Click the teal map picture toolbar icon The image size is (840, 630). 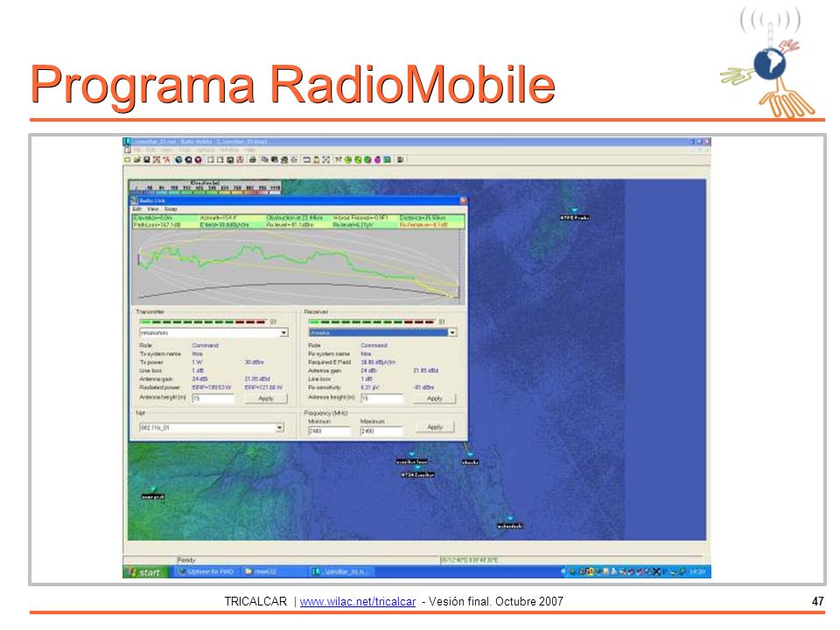[x=387, y=159]
